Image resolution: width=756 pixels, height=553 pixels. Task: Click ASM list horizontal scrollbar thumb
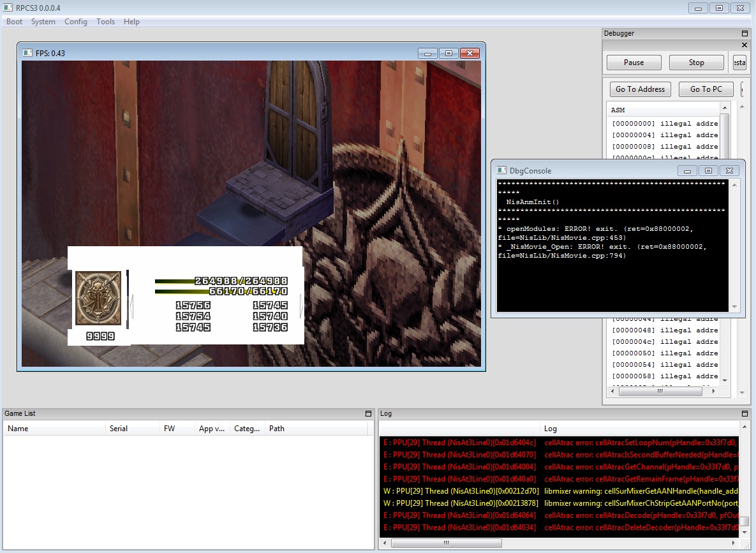[x=660, y=392]
